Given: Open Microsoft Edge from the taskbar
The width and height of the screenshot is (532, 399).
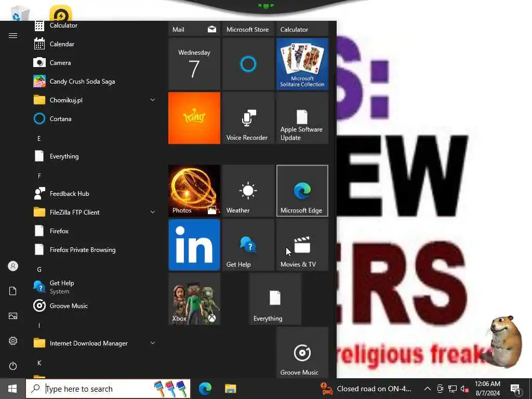Looking at the screenshot, I should pyautogui.click(x=205, y=389).
